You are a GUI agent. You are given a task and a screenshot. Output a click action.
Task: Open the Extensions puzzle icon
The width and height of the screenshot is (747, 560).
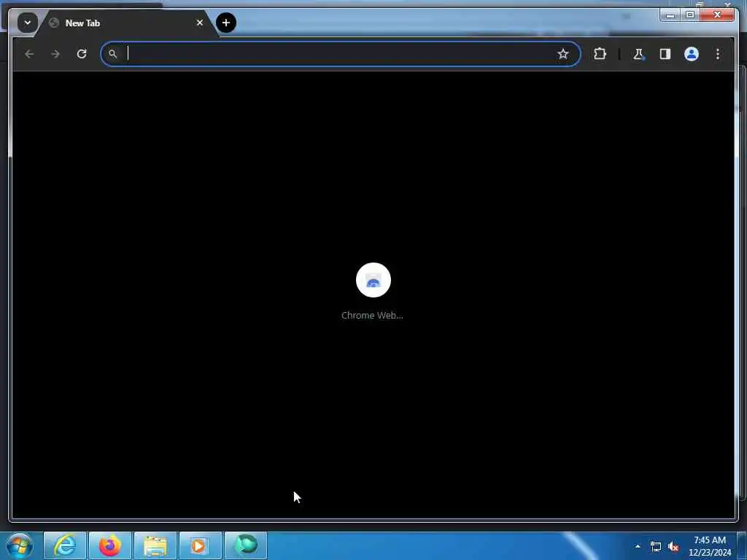pyautogui.click(x=600, y=54)
